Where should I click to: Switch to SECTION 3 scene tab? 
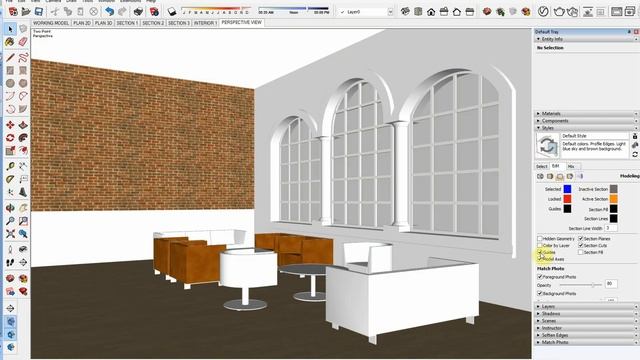179,23
